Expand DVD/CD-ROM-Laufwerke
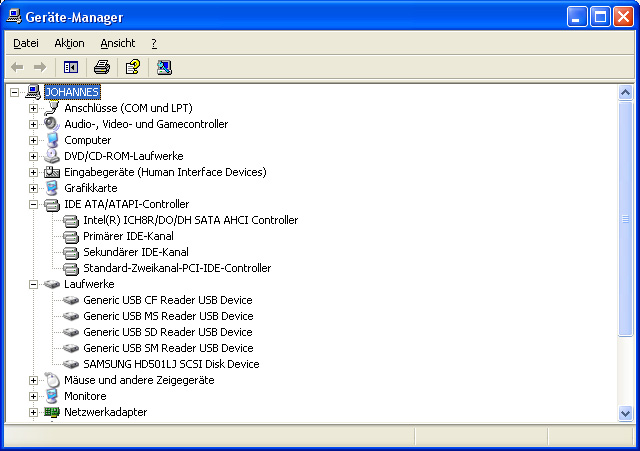 (33, 156)
